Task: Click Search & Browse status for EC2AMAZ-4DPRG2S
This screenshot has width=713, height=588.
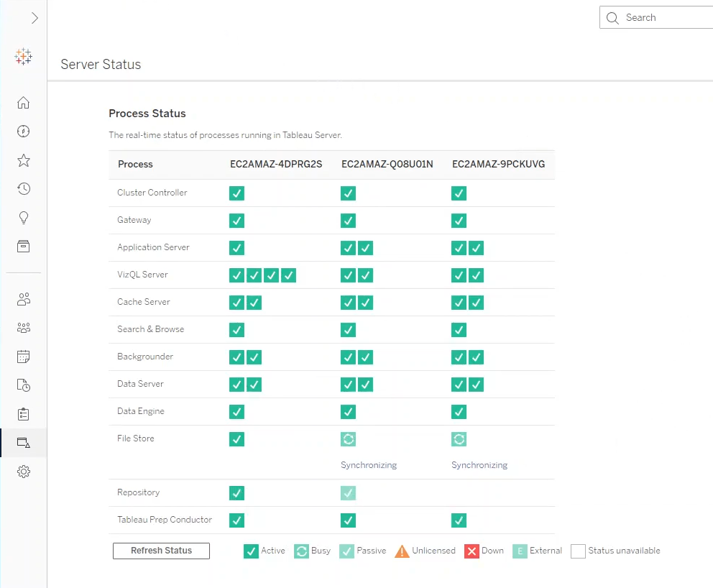Action: click(236, 330)
